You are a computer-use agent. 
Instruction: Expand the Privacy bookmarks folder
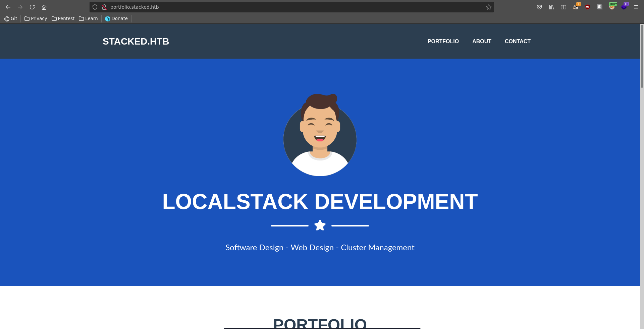36,18
